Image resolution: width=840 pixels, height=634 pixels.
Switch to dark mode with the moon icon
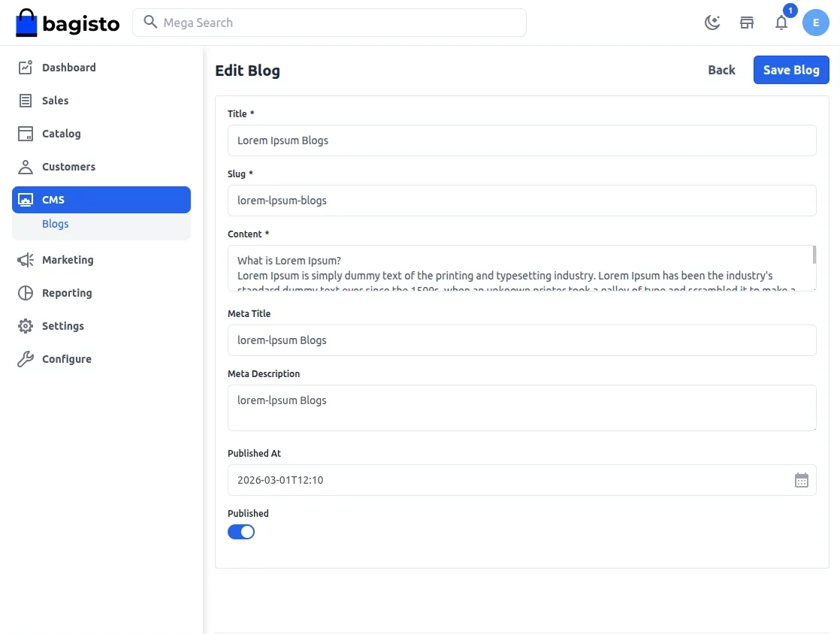click(x=712, y=23)
